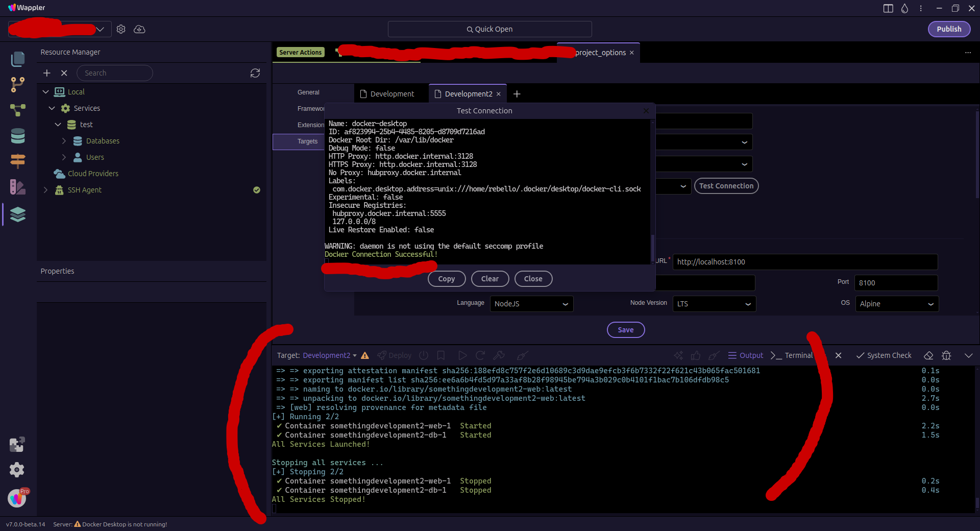Click the droplet theme icon in title bar
Viewport: 980px width, 531px height.
click(x=904, y=8)
